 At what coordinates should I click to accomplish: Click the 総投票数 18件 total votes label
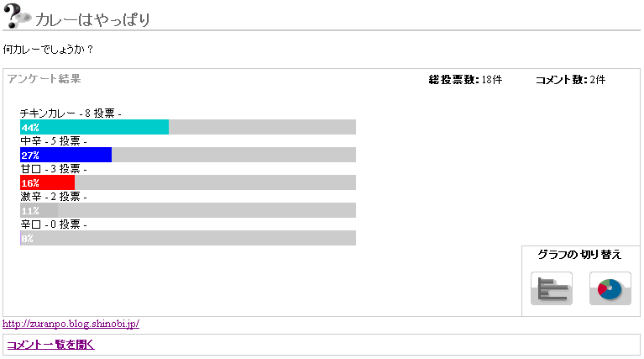click(x=465, y=80)
